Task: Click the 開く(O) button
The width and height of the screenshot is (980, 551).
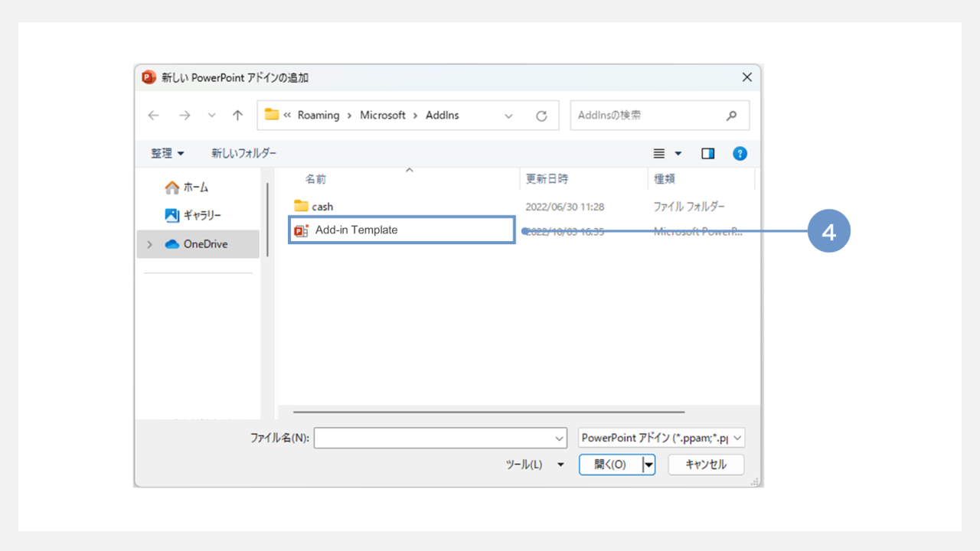Action: click(610, 465)
